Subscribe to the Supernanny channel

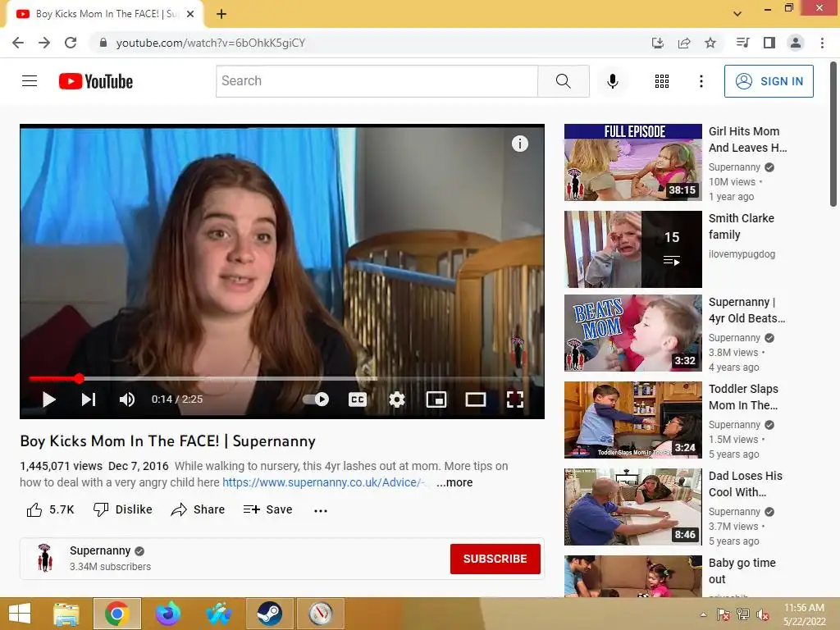pyautogui.click(x=495, y=559)
